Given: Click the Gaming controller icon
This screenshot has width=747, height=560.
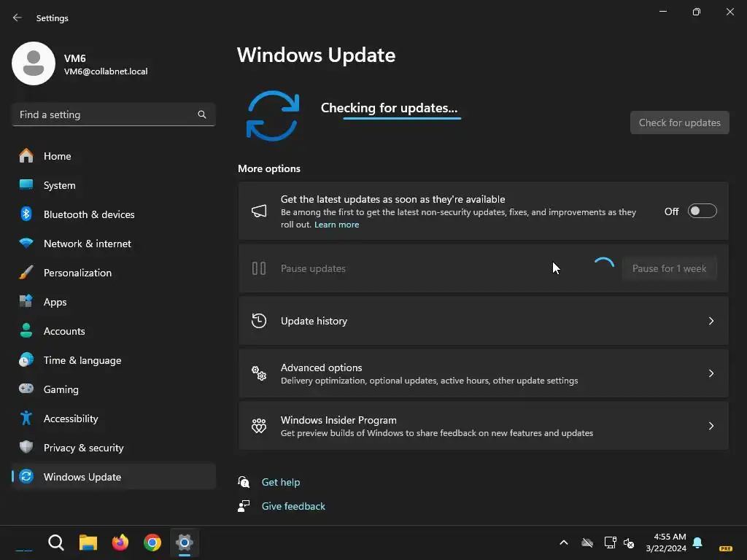Looking at the screenshot, I should point(26,389).
